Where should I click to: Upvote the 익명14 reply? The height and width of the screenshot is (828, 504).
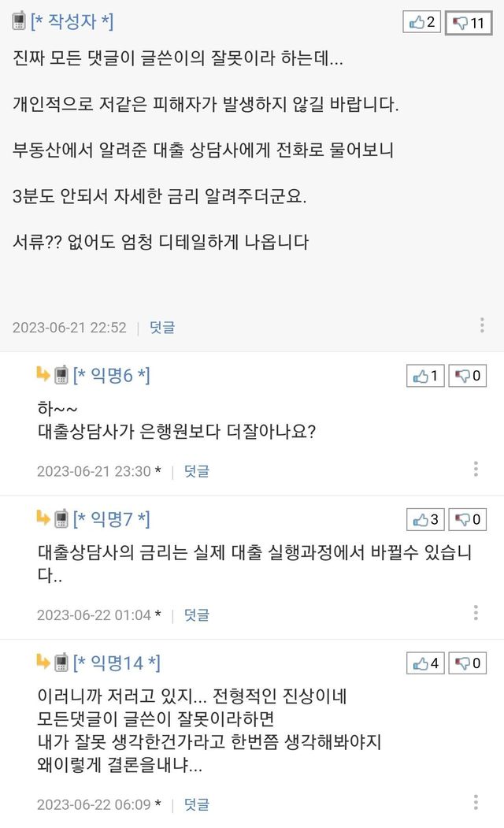pyautogui.click(x=426, y=663)
